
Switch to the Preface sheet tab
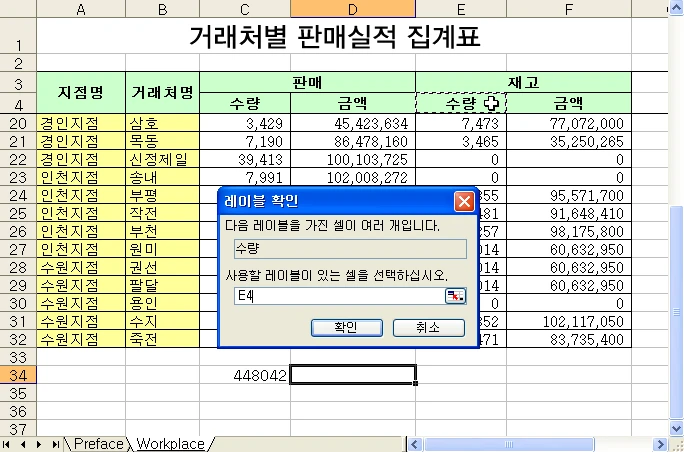pos(98,444)
